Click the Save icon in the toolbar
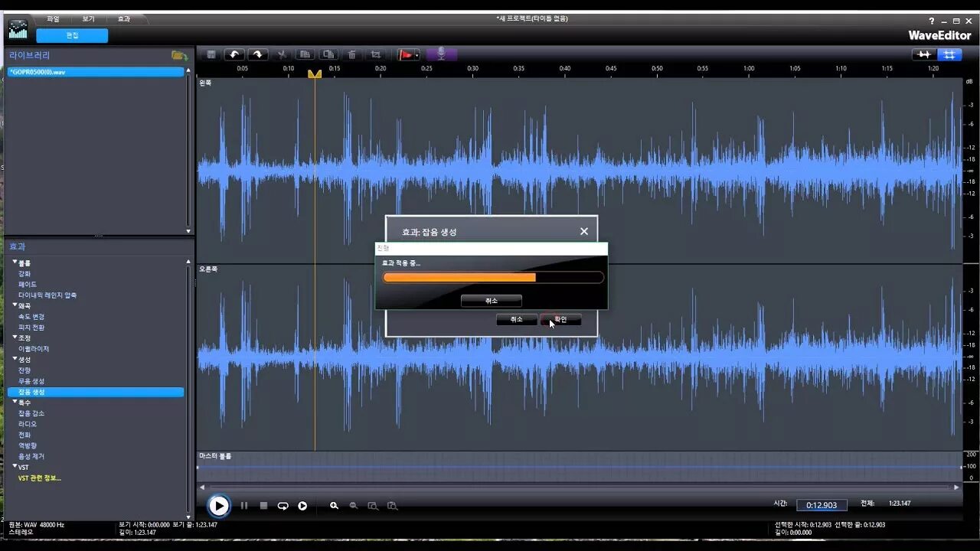The height and width of the screenshot is (551, 980). point(211,54)
